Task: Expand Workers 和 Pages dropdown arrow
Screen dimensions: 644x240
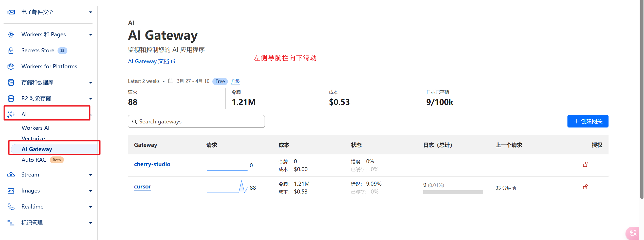Action: (90, 35)
